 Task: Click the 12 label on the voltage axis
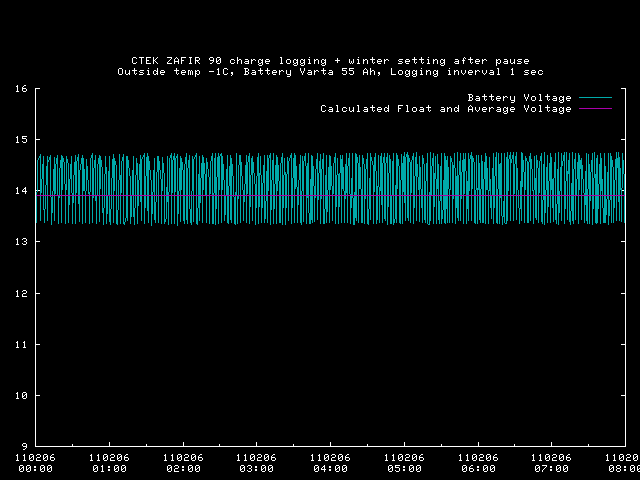[x=20, y=293]
